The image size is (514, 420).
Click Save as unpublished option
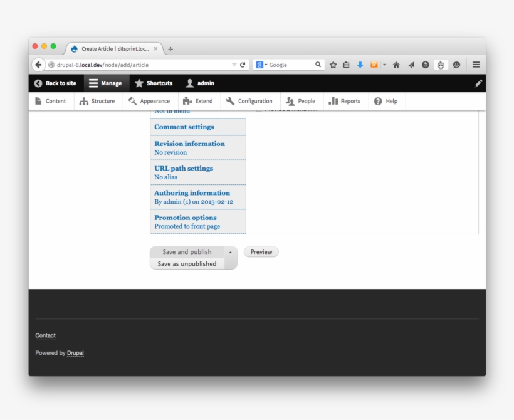coord(187,264)
